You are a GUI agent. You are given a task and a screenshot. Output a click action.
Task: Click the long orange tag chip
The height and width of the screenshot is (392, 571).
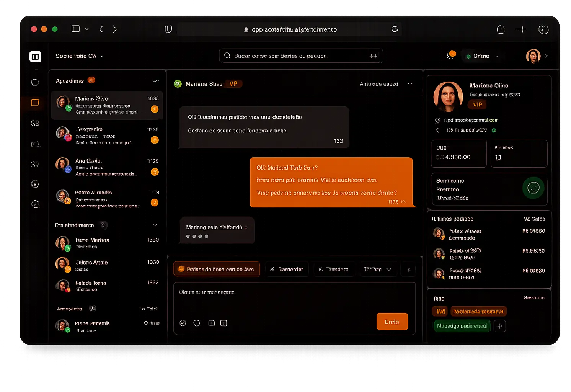click(x=478, y=311)
